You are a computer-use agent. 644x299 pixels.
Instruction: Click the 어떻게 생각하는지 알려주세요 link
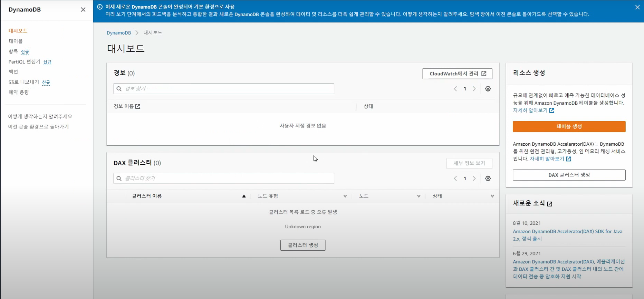click(x=40, y=116)
